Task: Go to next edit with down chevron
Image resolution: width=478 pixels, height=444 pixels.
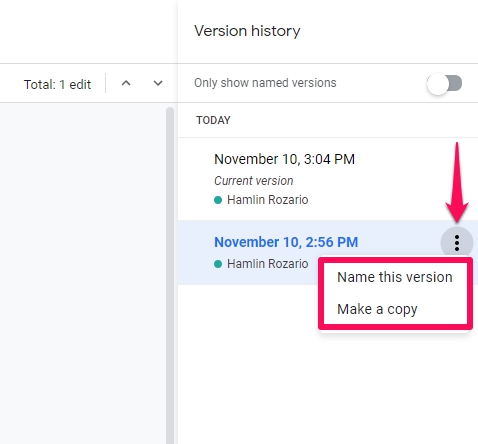Action: click(x=158, y=83)
